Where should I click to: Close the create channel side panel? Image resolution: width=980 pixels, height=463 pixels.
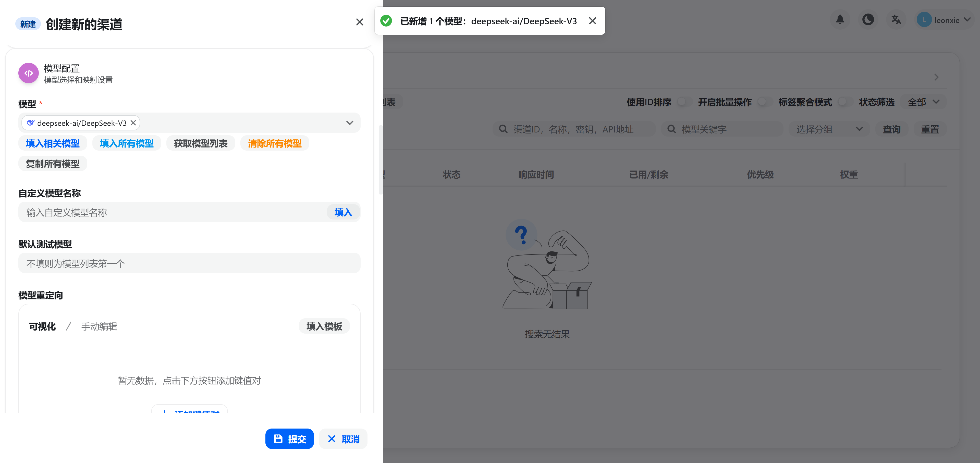click(x=360, y=22)
